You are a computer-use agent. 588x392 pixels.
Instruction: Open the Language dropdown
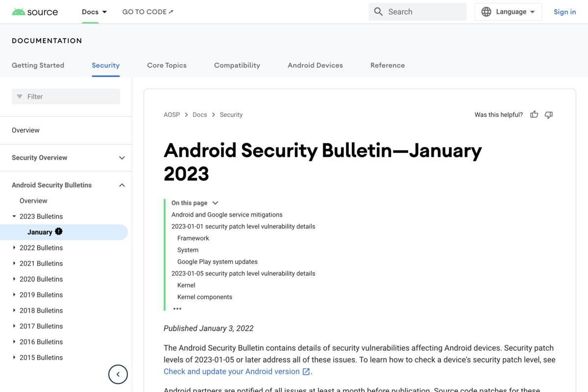click(x=508, y=12)
